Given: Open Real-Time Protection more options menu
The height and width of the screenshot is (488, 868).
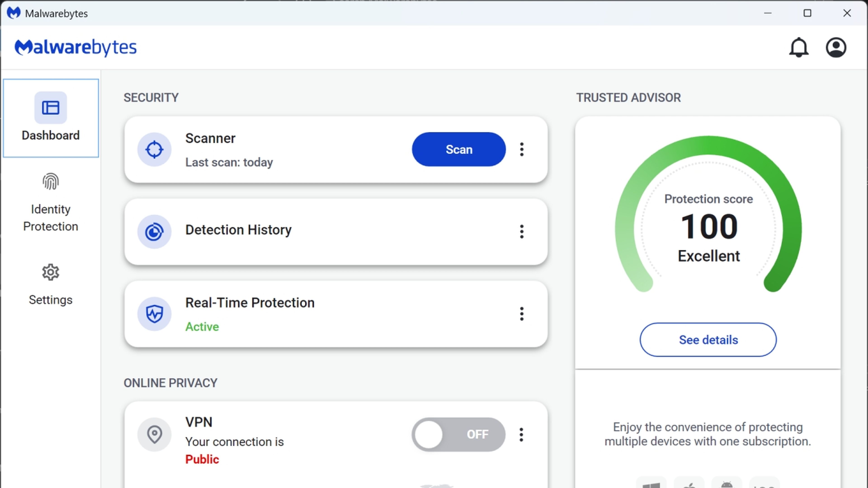Looking at the screenshot, I should point(522,314).
